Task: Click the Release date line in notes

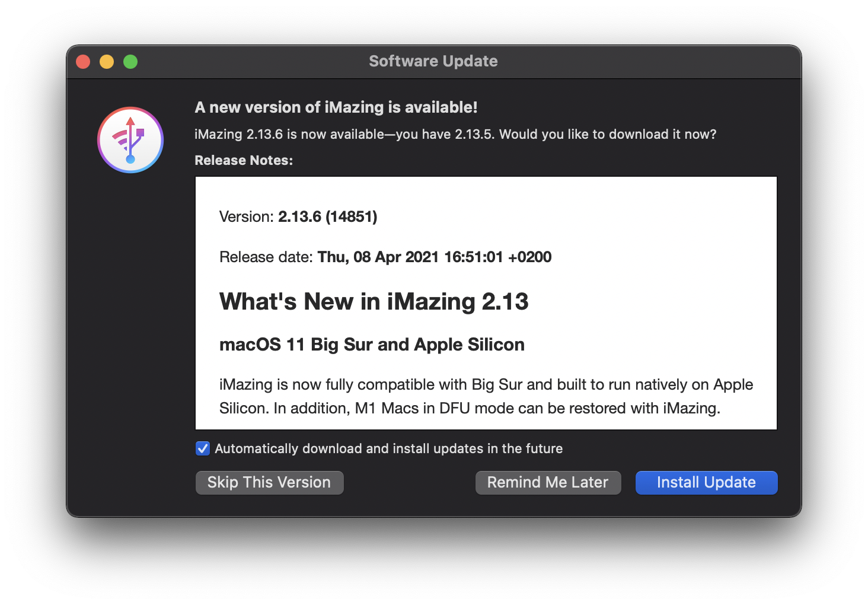Action: (385, 257)
